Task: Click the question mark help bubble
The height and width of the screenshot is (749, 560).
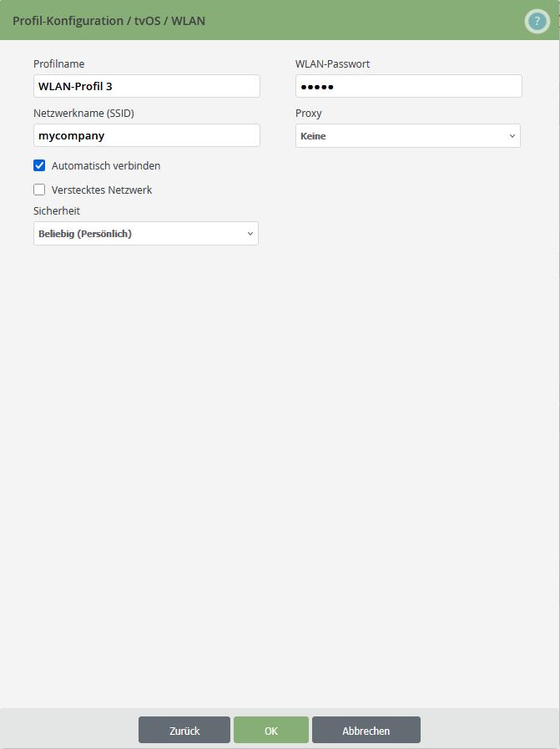Action: point(537,21)
